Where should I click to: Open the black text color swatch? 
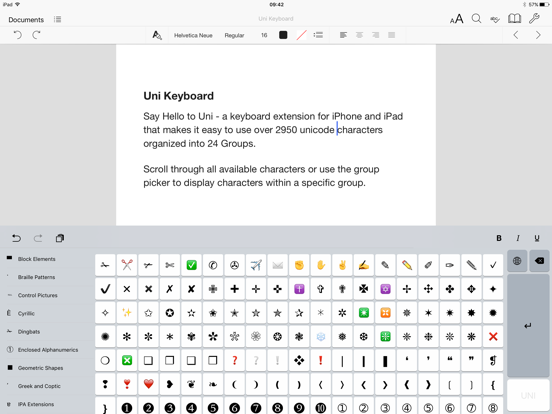283,35
